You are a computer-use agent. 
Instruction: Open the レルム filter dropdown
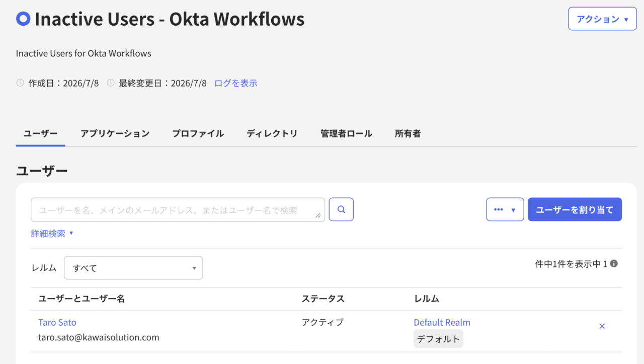click(133, 268)
